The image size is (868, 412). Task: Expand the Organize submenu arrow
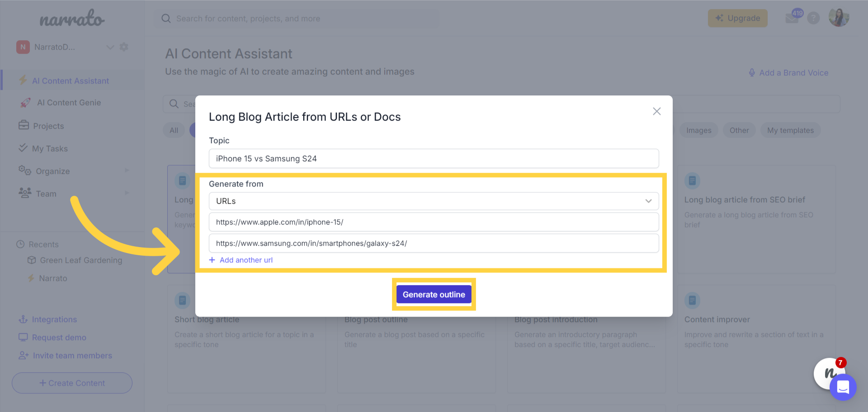(x=127, y=170)
